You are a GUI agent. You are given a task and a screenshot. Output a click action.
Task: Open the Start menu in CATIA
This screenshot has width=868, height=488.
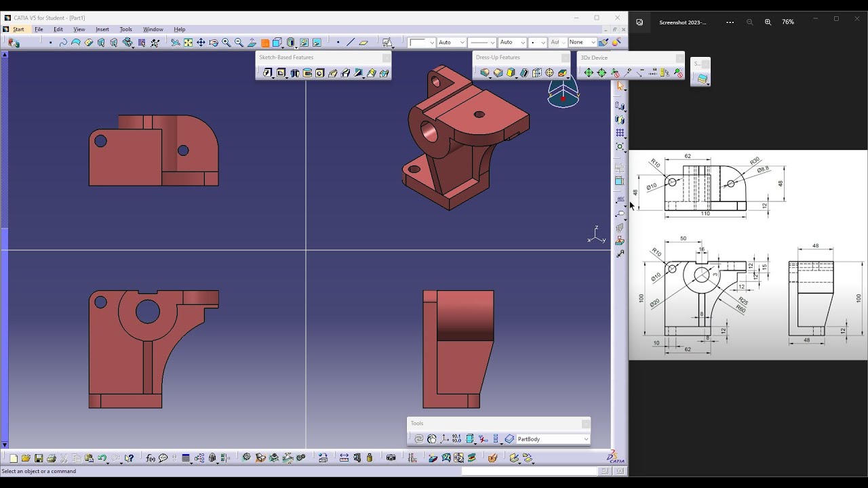(18, 29)
